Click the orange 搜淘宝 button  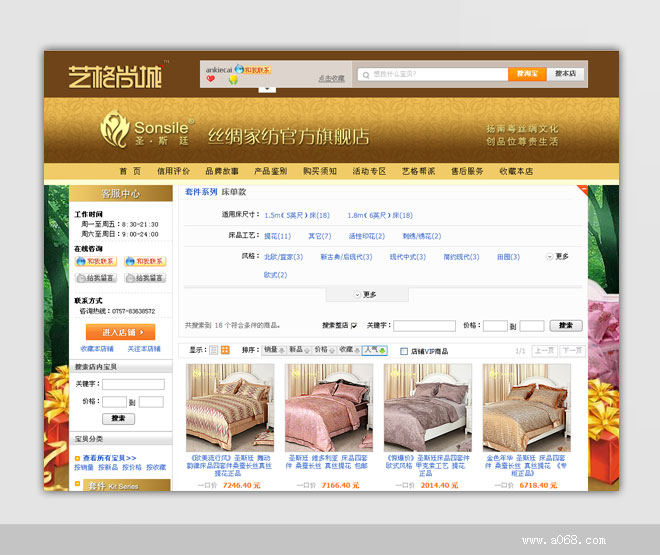pos(527,74)
